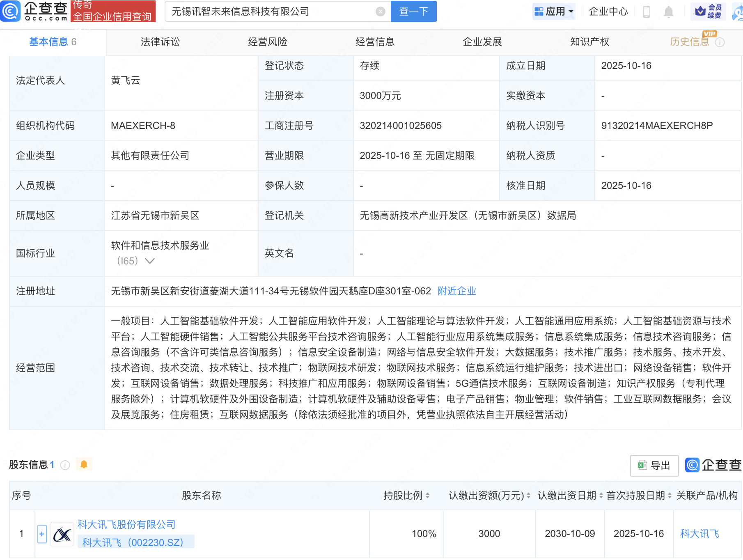
Task: Toggle the shareholder alert bell icon
Action: (x=84, y=464)
